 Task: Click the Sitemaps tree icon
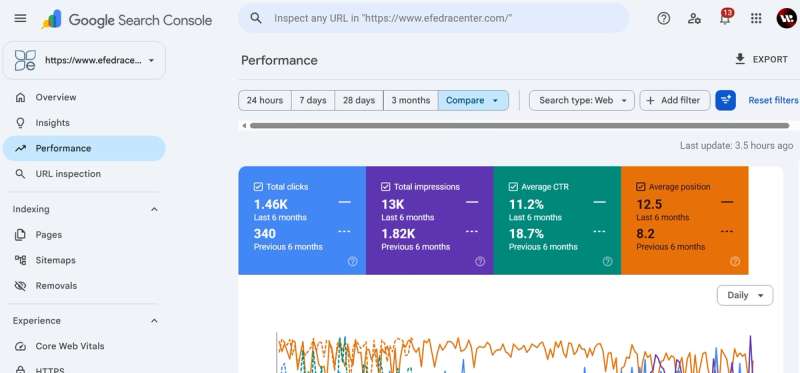20,260
